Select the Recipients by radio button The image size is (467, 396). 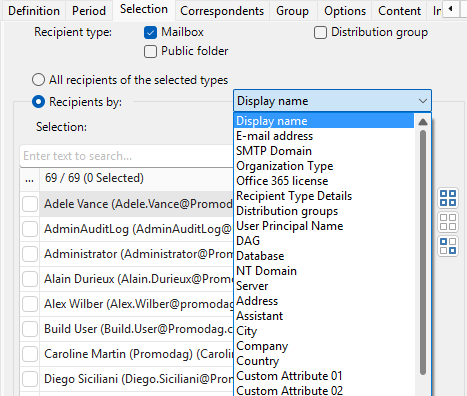coord(38,102)
